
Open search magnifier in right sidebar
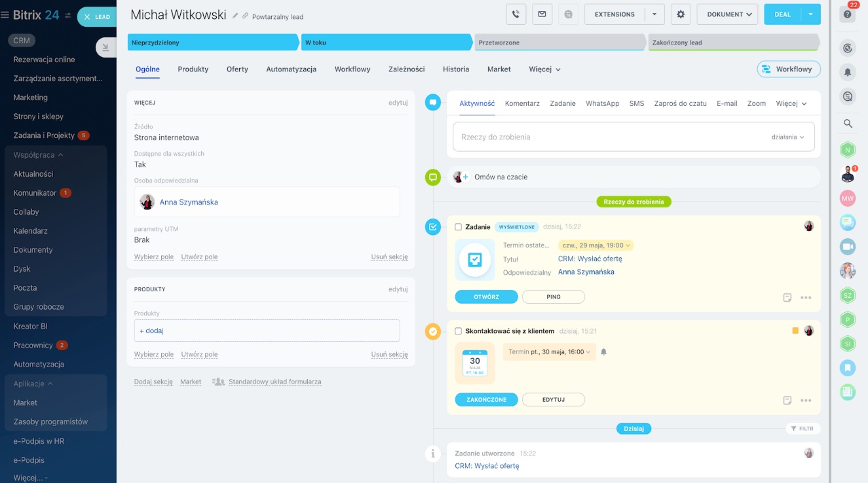(x=848, y=123)
